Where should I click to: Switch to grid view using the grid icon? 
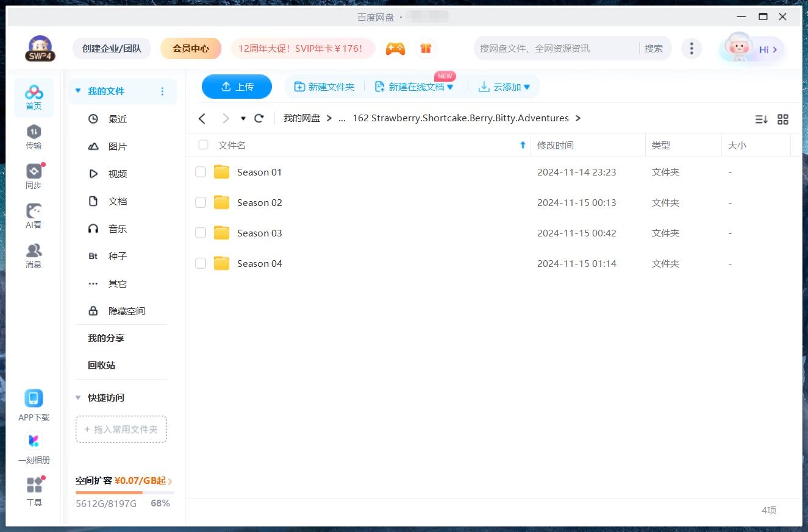pyautogui.click(x=783, y=119)
